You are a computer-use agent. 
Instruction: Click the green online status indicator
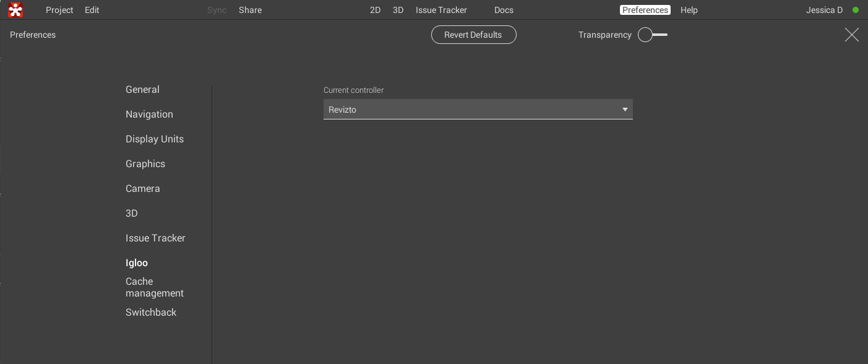coord(856,11)
